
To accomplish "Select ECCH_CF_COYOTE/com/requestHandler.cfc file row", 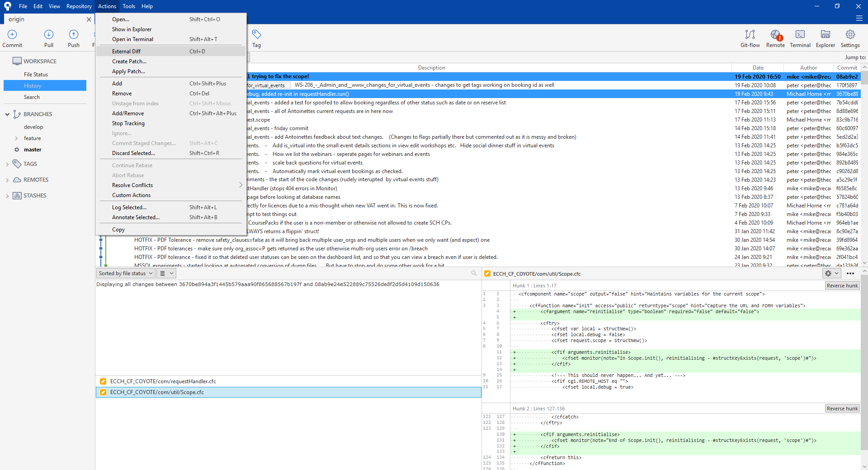I will pyautogui.click(x=288, y=381).
